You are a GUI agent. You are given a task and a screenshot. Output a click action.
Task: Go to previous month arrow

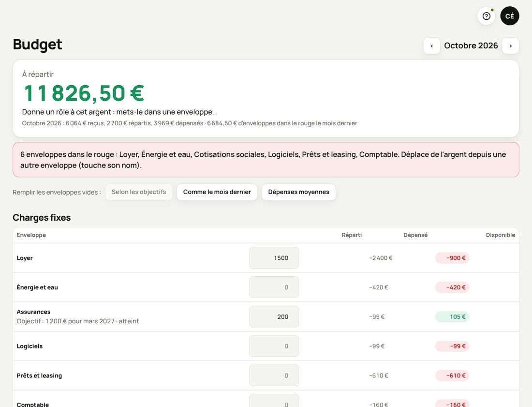pyautogui.click(x=431, y=46)
